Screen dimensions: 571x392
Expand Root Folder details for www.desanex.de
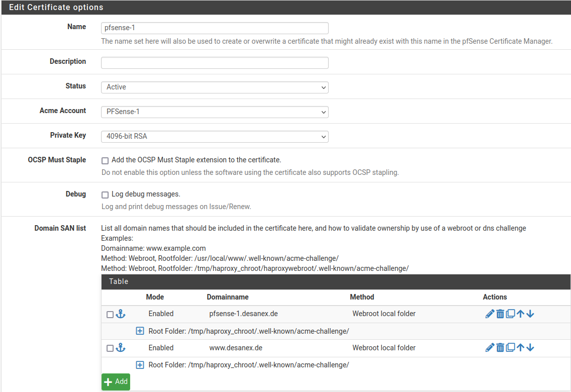tap(140, 365)
